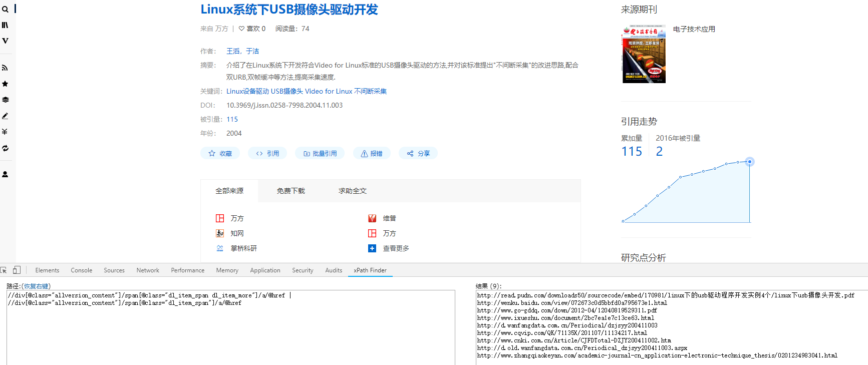Click the 恢复右键 link in xPath Finder
Screen dimensions: 868x365
pyautogui.click(x=37, y=286)
